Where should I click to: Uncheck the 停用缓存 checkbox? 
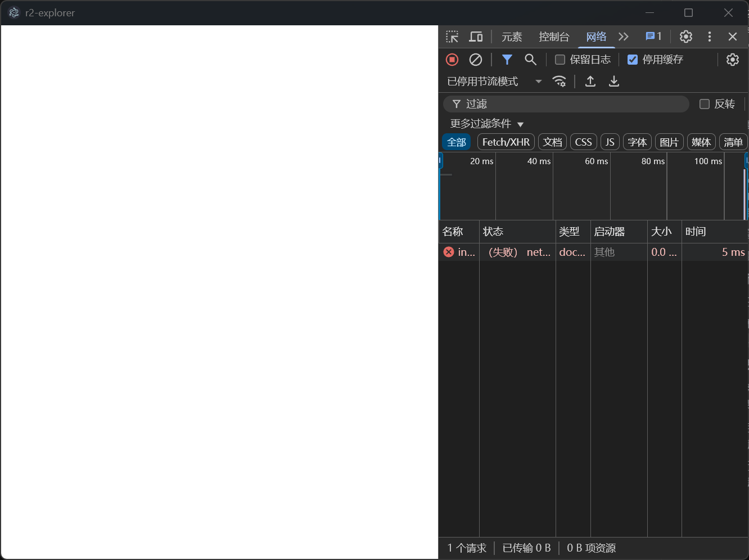tap(633, 60)
